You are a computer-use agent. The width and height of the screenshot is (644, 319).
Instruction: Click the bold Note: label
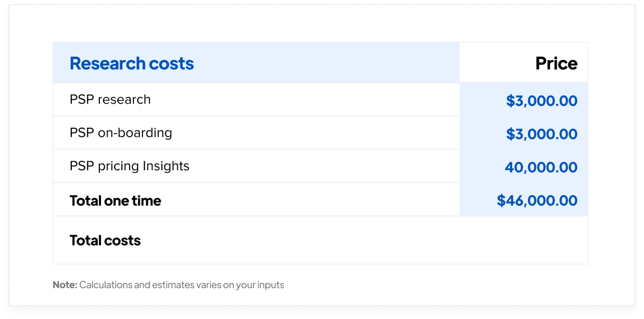tap(65, 285)
